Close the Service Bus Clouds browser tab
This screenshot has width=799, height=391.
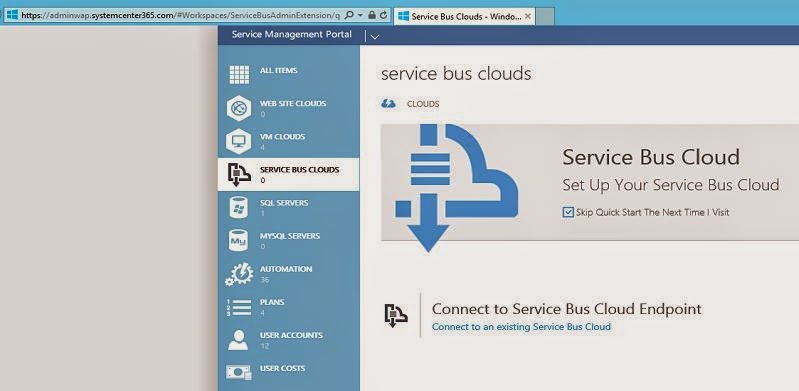(x=528, y=16)
